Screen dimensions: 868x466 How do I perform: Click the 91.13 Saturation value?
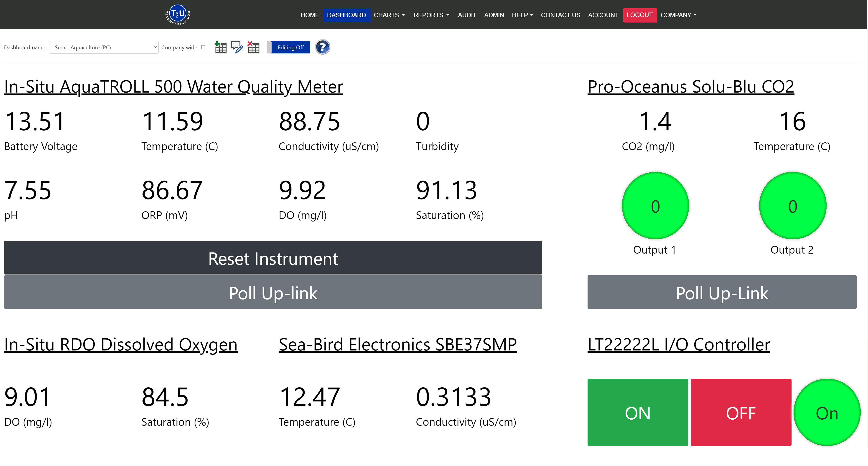(x=446, y=190)
